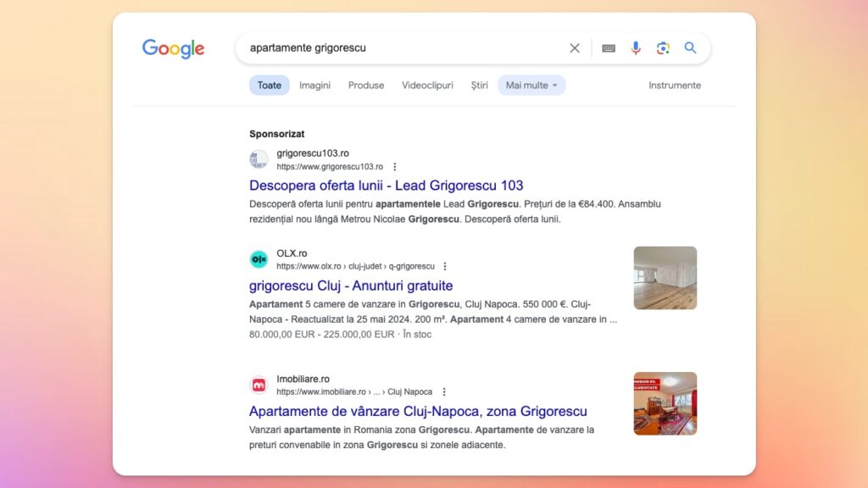Click the https://www.grigorescu103.ro URL

(x=330, y=167)
